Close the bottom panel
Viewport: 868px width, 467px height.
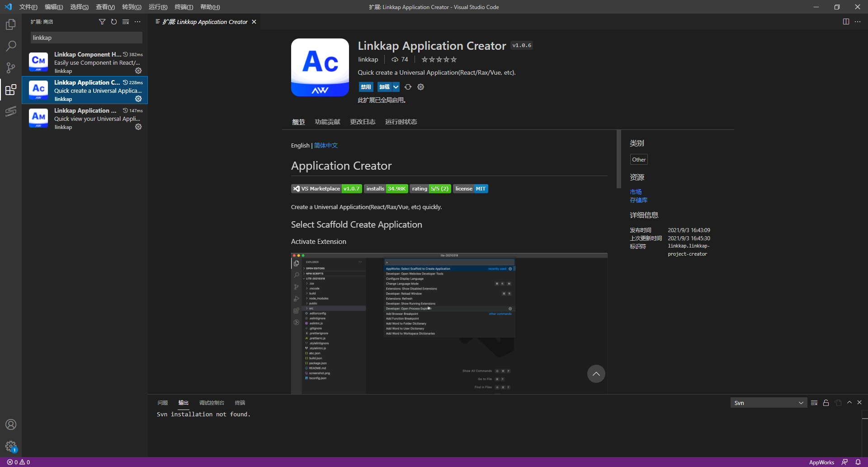point(859,402)
